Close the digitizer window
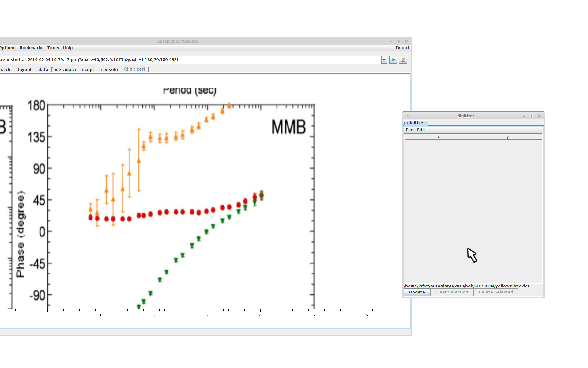 tap(539, 116)
